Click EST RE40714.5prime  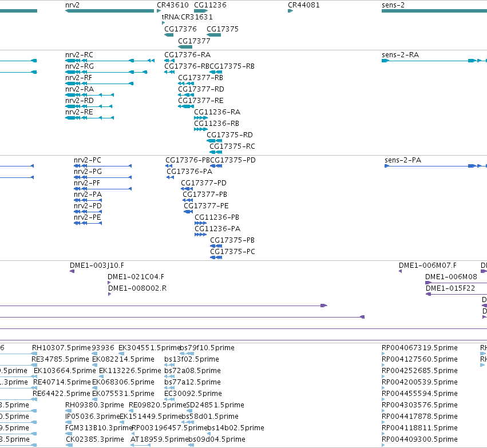(62, 382)
